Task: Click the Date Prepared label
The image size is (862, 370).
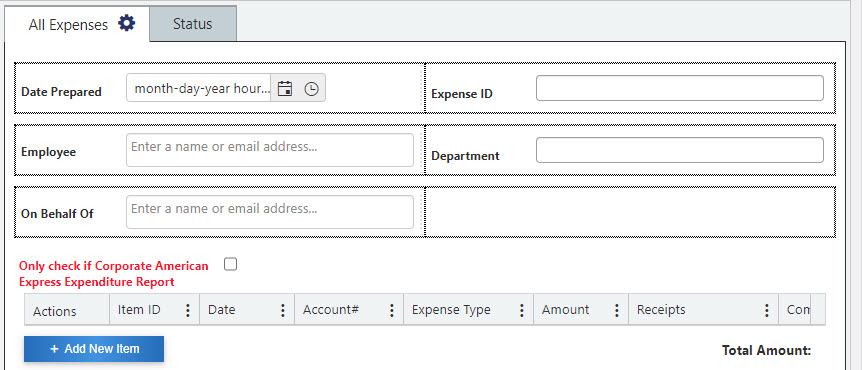Action: pyautogui.click(x=61, y=92)
